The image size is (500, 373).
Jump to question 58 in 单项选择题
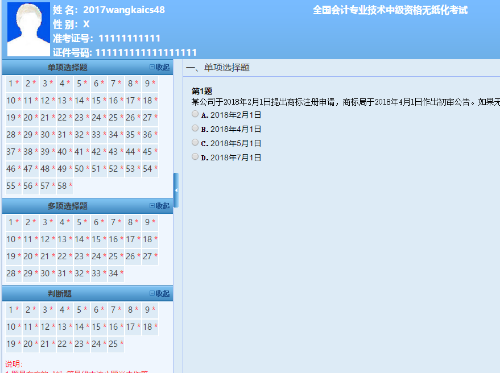click(65, 186)
